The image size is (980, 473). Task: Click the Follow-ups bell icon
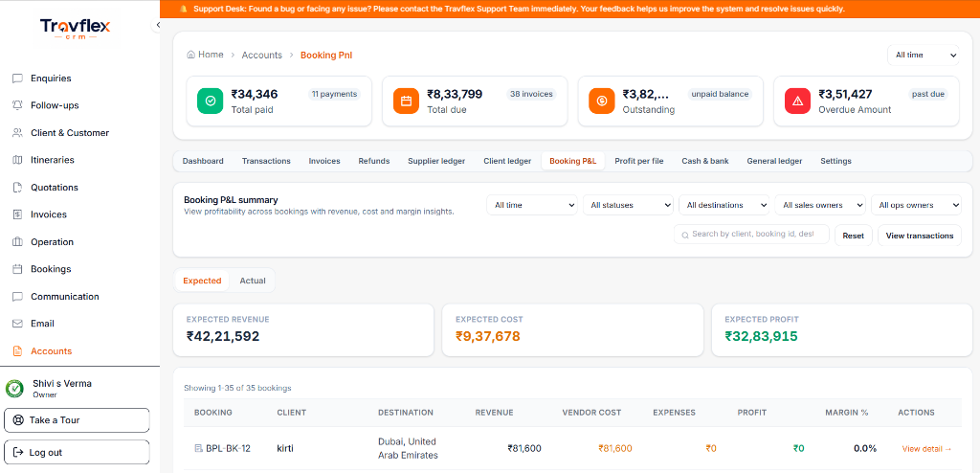pyautogui.click(x=17, y=105)
